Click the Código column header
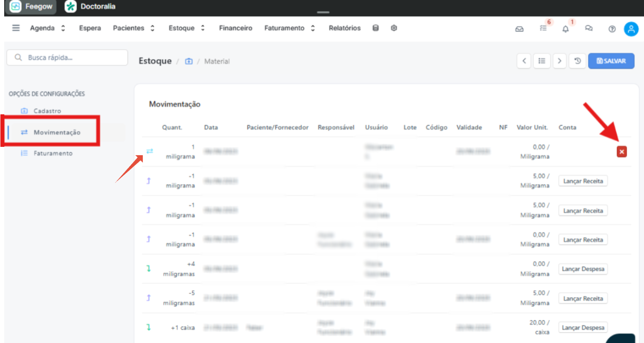644x343 pixels. click(x=436, y=127)
